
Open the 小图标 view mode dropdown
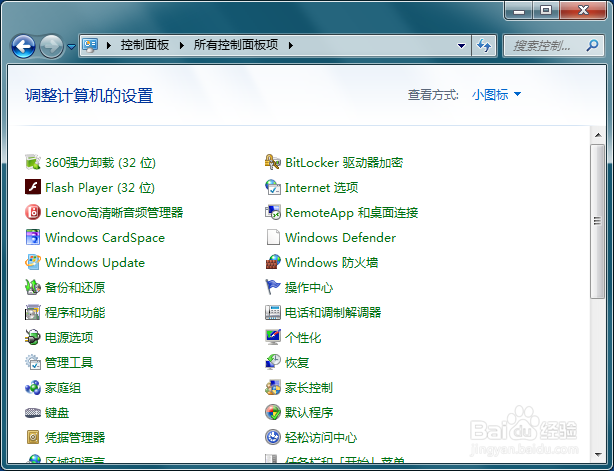(497, 94)
